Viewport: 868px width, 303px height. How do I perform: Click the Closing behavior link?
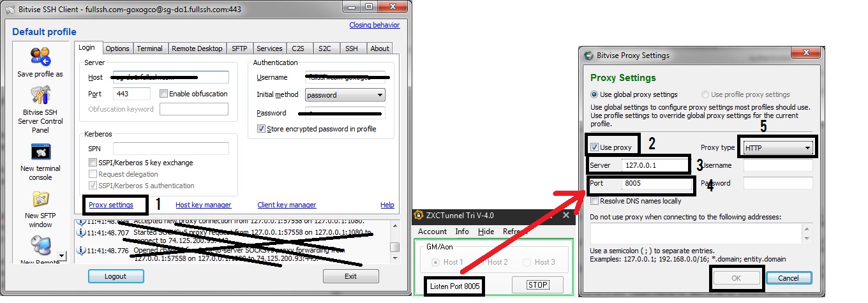[375, 25]
